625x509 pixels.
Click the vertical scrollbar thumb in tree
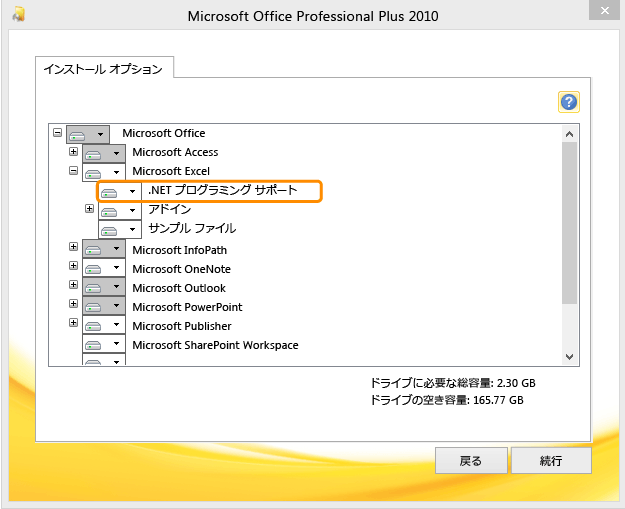[x=570, y=223]
